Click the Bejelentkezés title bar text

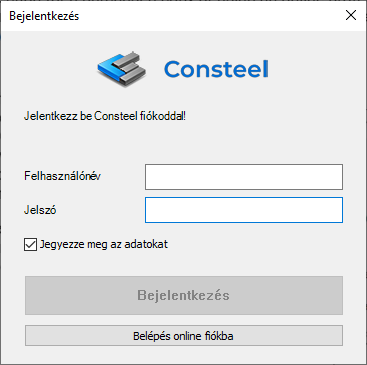(44, 16)
